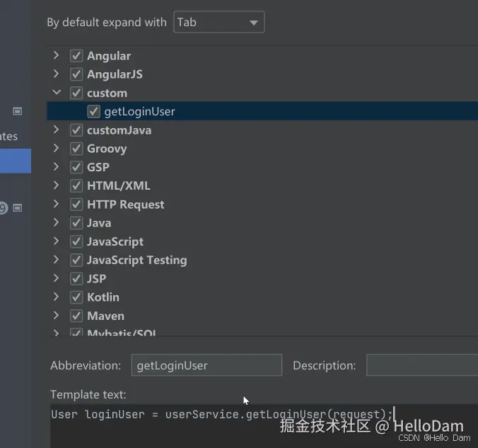This screenshot has width=478, height=448.
Task: Click inside the Template text editor
Action: tap(264, 426)
